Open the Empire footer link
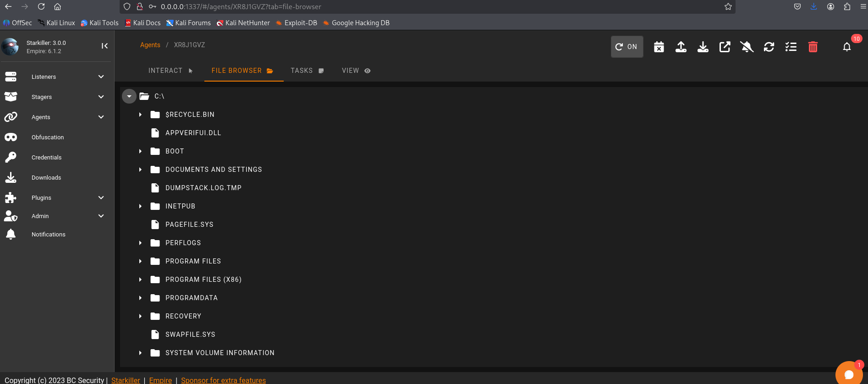 (x=160, y=380)
